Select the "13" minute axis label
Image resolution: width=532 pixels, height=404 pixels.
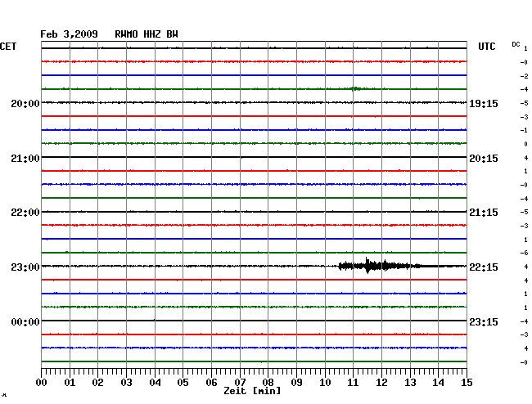coord(410,382)
